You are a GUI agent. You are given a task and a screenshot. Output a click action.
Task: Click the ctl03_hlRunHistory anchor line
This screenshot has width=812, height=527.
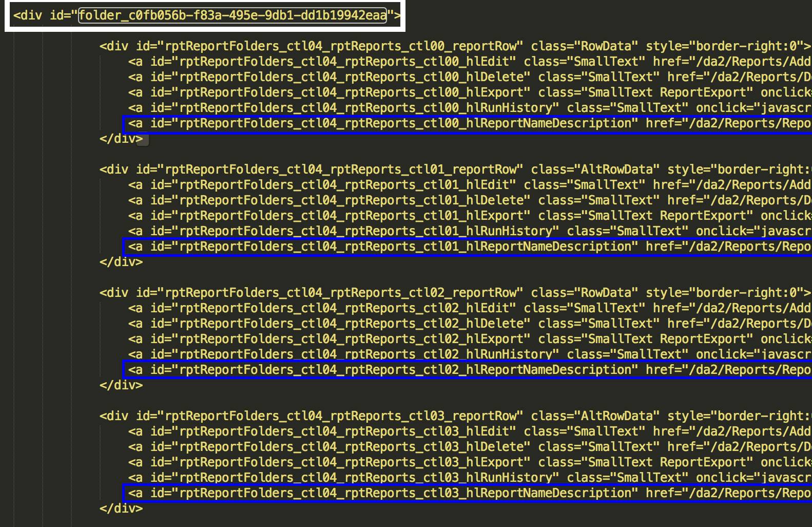[470, 478]
